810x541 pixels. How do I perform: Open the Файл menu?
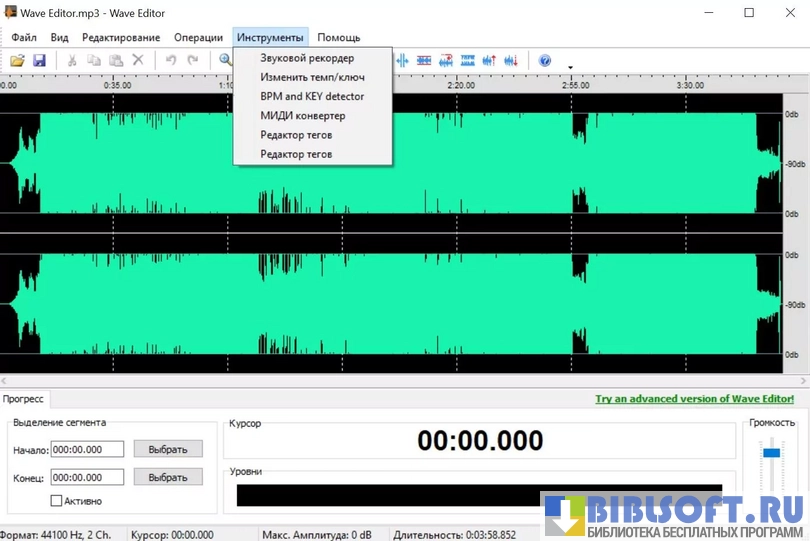tap(24, 37)
